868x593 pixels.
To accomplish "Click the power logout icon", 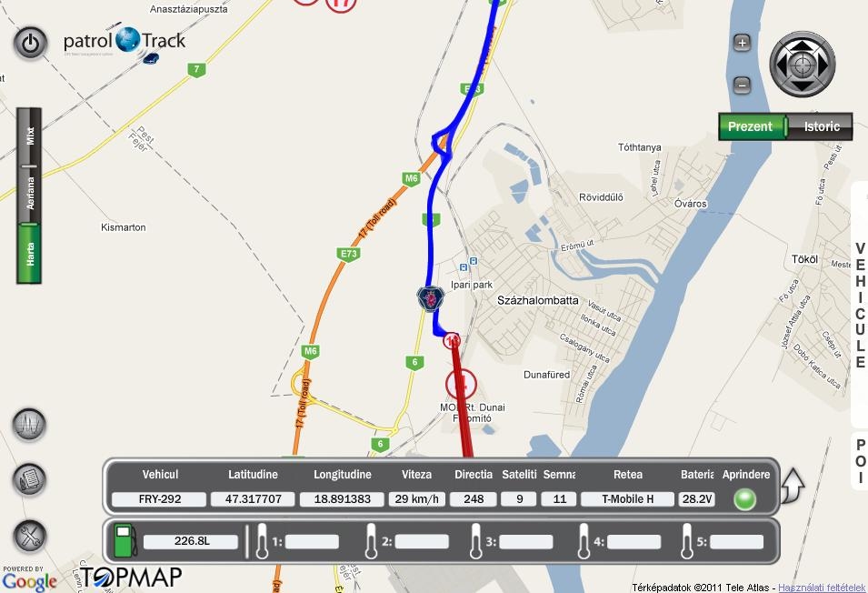I will (x=30, y=43).
